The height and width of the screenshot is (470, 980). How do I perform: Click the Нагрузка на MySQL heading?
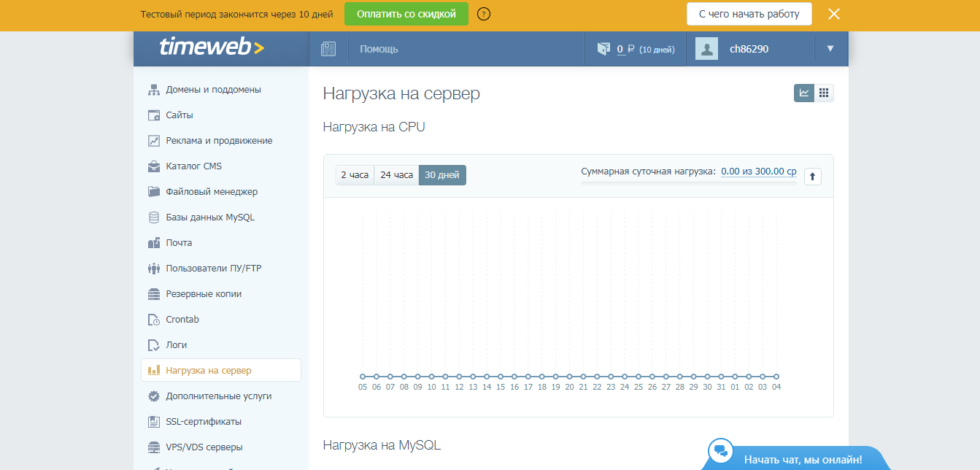(x=382, y=444)
